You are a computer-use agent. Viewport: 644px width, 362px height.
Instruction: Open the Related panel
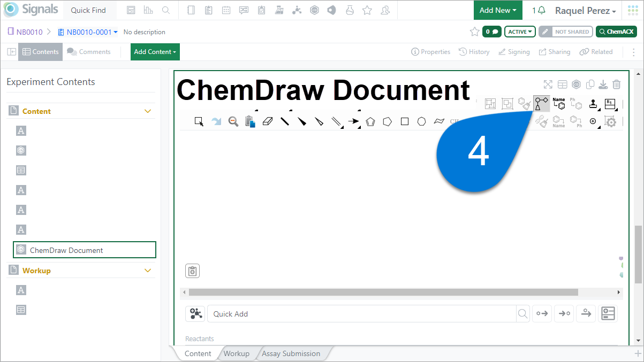596,52
